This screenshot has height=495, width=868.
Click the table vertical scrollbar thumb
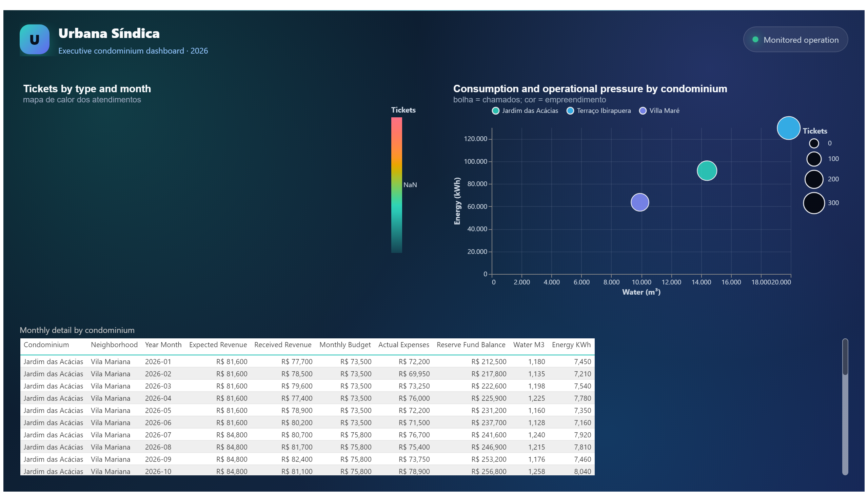point(845,357)
